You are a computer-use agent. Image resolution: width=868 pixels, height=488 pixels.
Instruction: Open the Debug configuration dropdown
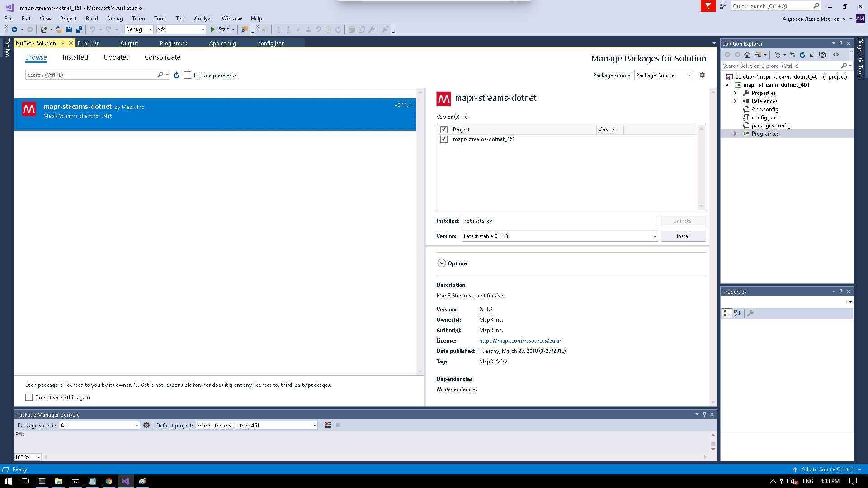[x=139, y=29]
